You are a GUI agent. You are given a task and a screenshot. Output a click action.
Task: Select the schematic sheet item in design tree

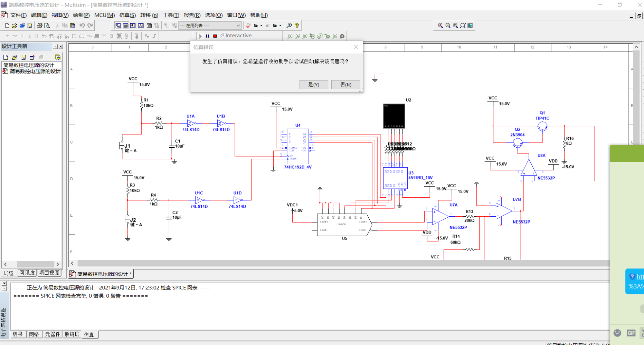click(32, 71)
